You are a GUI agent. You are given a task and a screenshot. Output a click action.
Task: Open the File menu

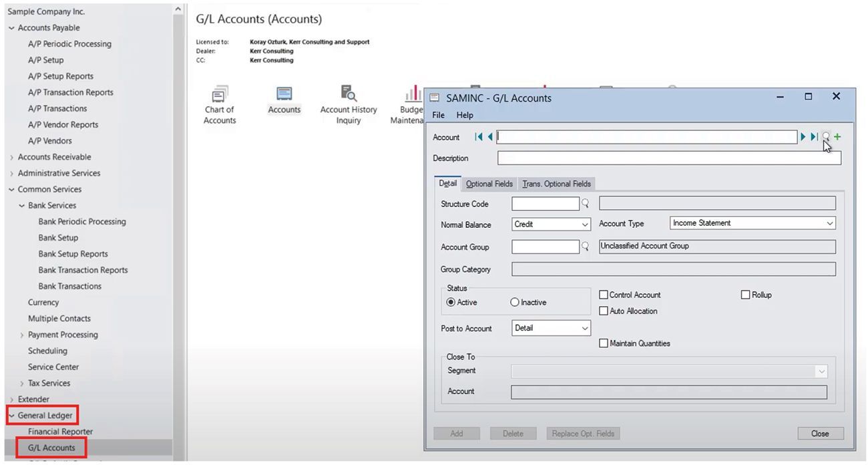(438, 115)
